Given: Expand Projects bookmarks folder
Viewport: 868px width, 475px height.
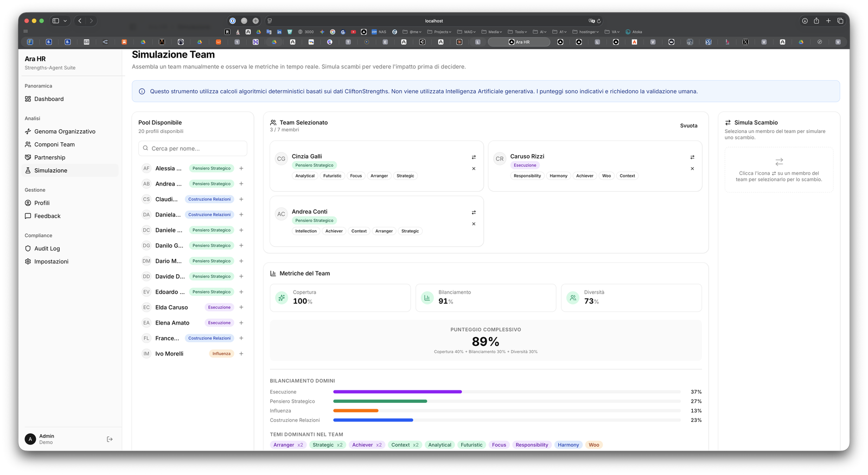Looking at the screenshot, I should (x=439, y=32).
